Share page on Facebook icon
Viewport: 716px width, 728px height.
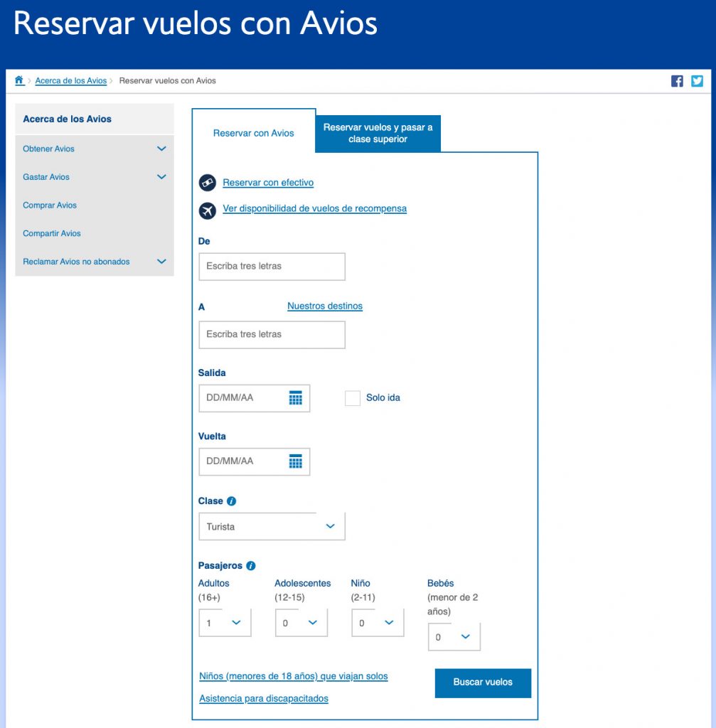pyautogui.click(x=676, y=81)
